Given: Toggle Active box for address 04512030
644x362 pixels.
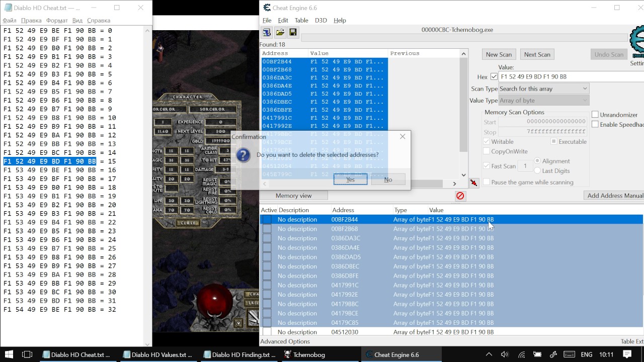Looking at the screenshot, I should coord(267,332).
